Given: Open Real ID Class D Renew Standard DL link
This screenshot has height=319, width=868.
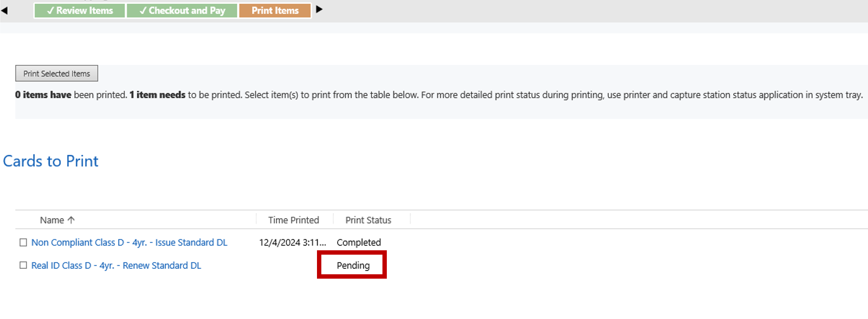Looking at the screenshot, I should [116, 266].
